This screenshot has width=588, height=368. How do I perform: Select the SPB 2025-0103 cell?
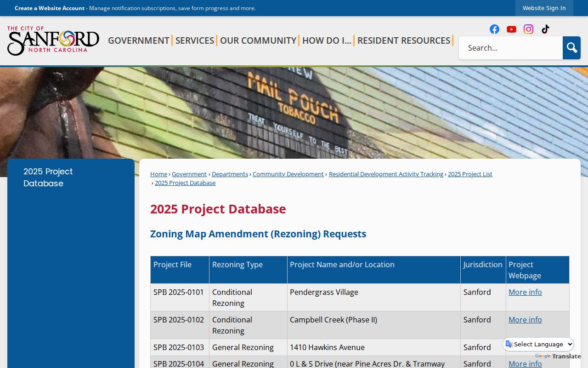[180, 347]
